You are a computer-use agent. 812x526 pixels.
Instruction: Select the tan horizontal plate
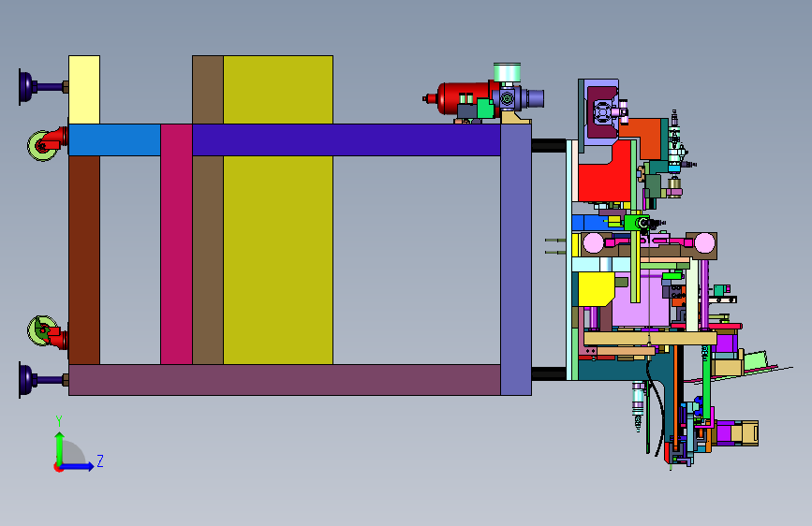point(650,339)
